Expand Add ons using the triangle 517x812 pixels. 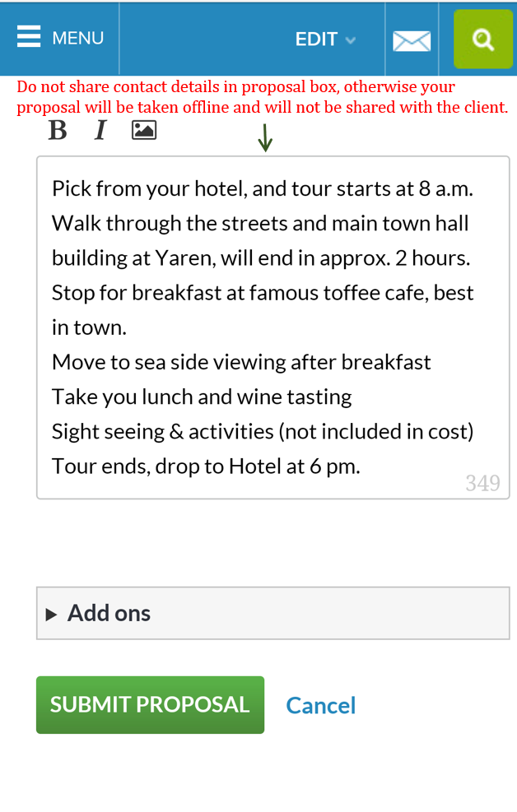[52, 614]
